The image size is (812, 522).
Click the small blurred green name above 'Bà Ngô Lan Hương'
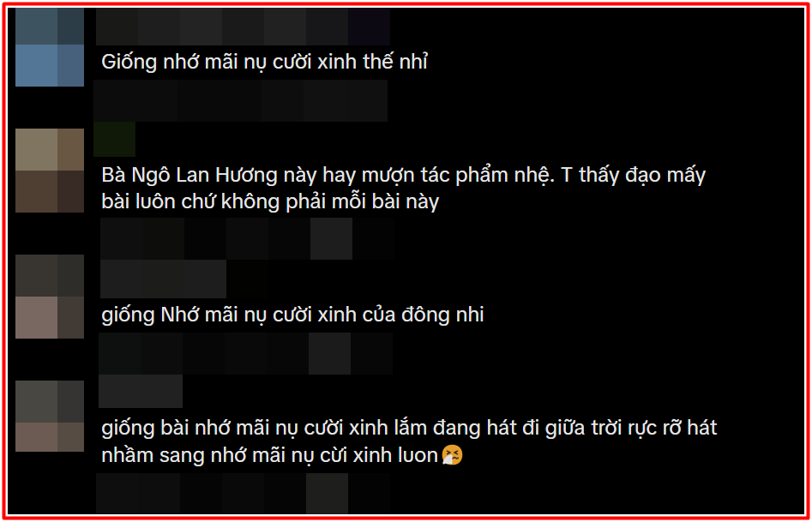pyautogui.click(x=114, y=140)
